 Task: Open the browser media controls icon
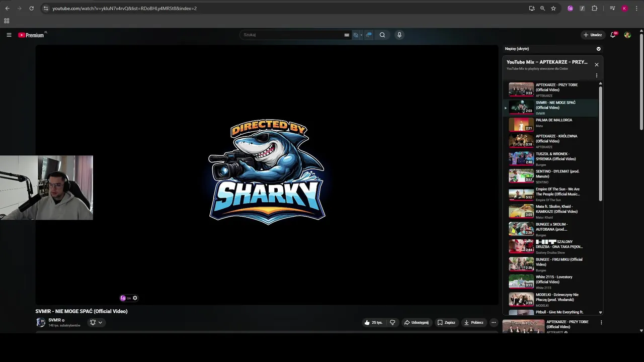(612, 8)
